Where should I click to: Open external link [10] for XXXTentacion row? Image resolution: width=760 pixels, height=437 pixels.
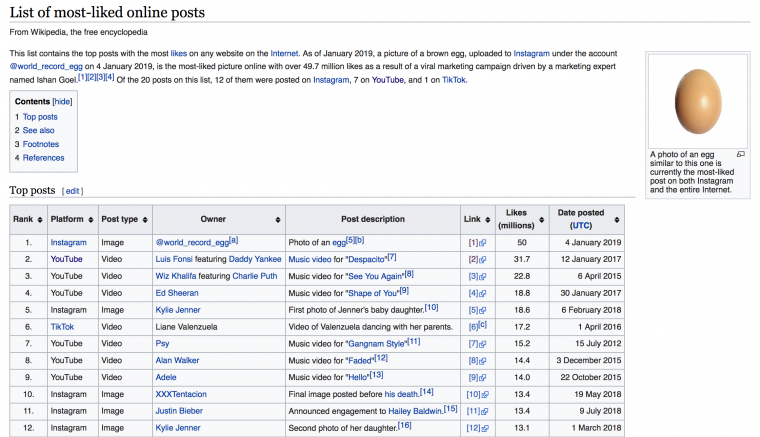[x=477, y=394]
